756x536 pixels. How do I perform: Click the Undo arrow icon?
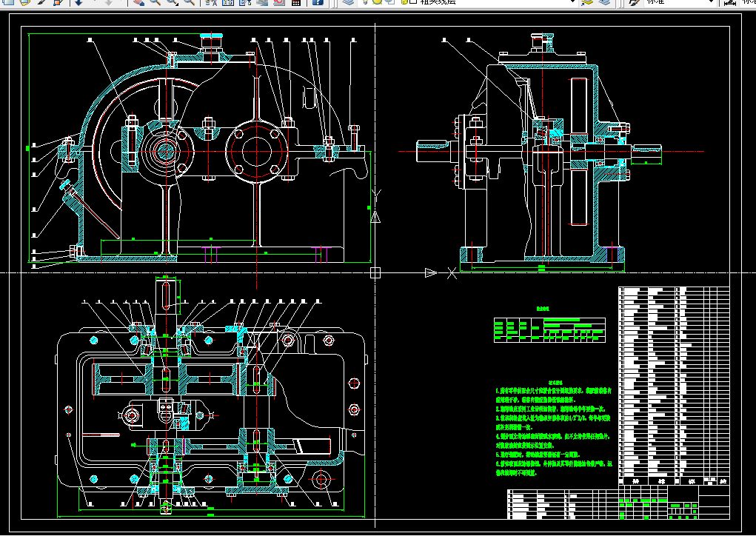tap(78, 2)
